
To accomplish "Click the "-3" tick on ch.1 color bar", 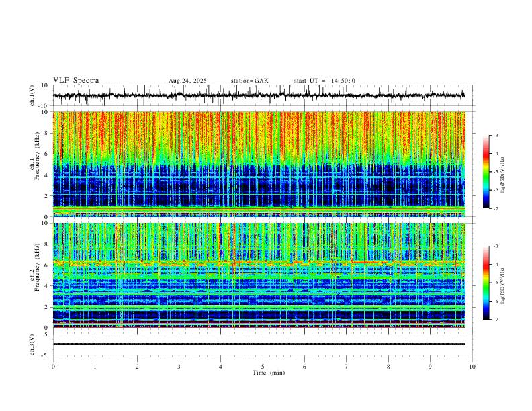I will [x=495, y=135].
